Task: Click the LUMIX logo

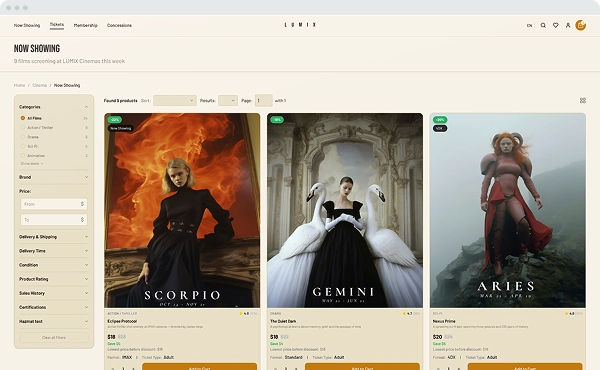Action: [300, 25]
